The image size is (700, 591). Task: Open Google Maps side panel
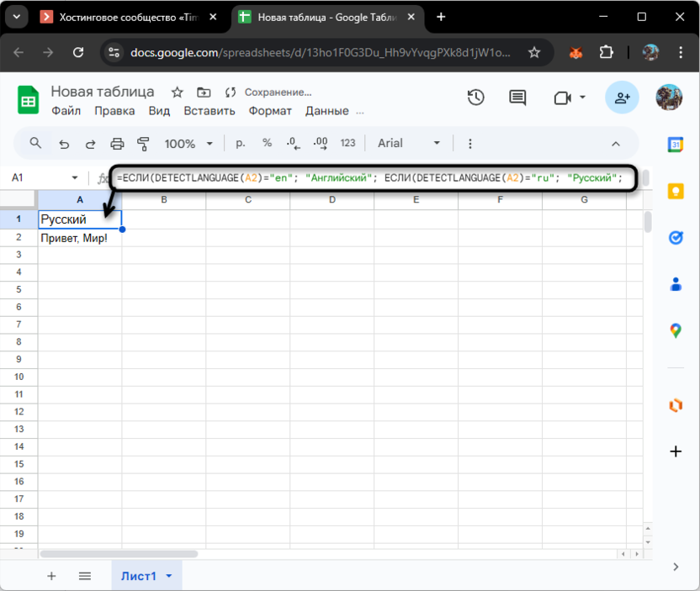click(x=676, y=330)
